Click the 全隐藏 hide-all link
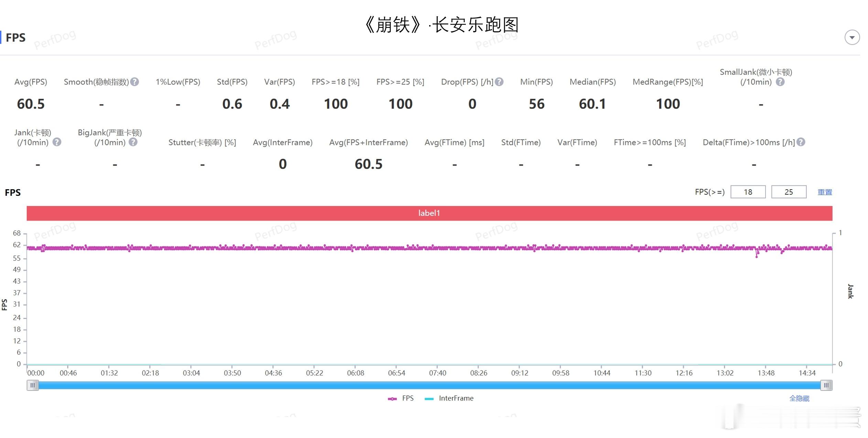 (799, 398)
